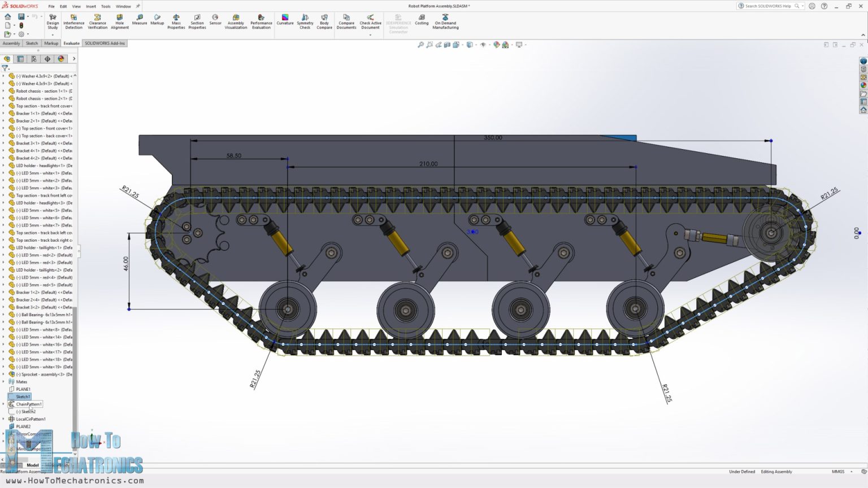Launch Assembly Visualization
Viewport: 868px width, 488px height.
click(x=236, y=21)
